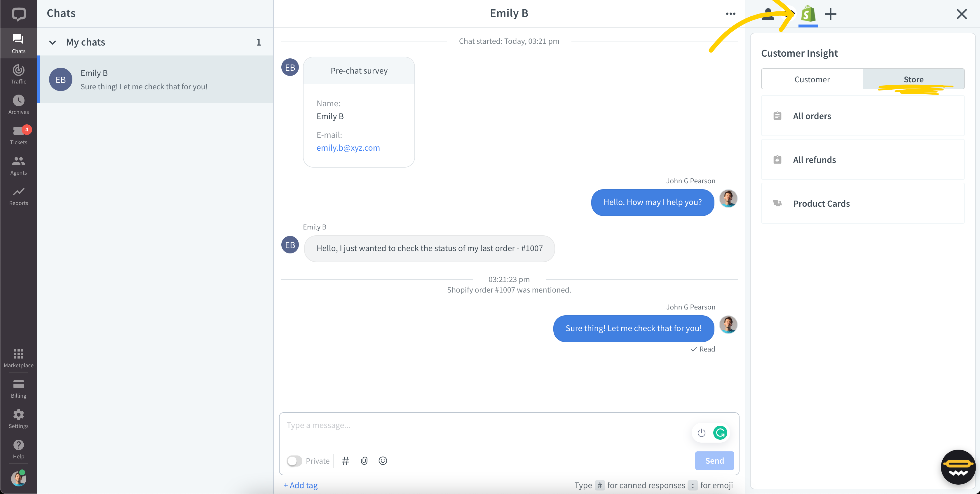Click the Add tag link

coord(302,485)
